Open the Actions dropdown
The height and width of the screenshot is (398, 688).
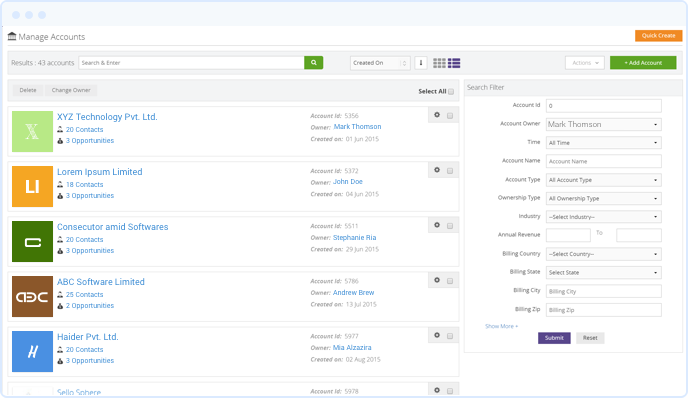pos(585,63)
